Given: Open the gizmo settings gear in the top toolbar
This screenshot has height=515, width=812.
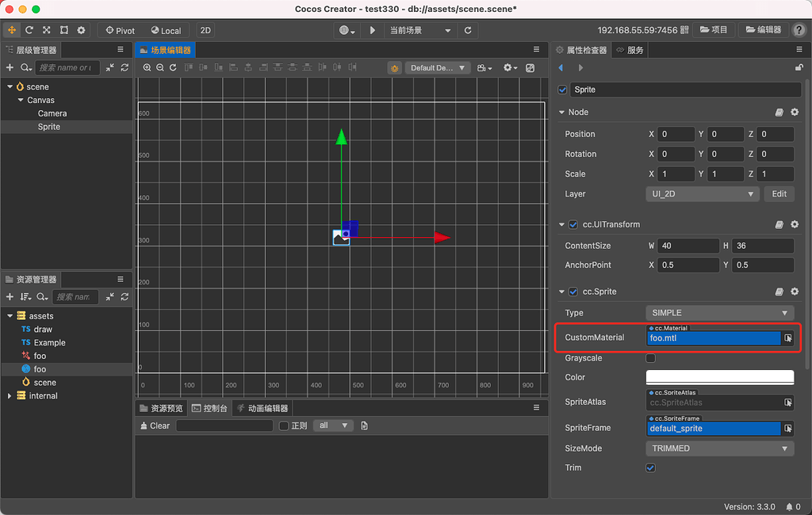Looking at the screenshot, I should pyautogui.click(x=81, y=30).
